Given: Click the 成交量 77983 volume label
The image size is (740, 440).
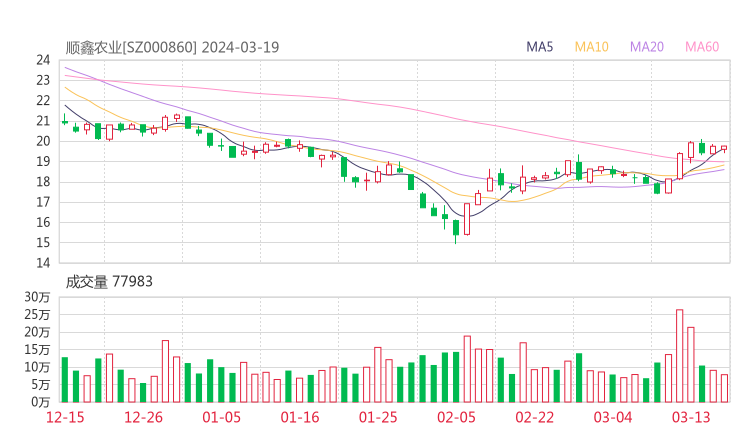Looking at the screenshot, I should point(109,282).
